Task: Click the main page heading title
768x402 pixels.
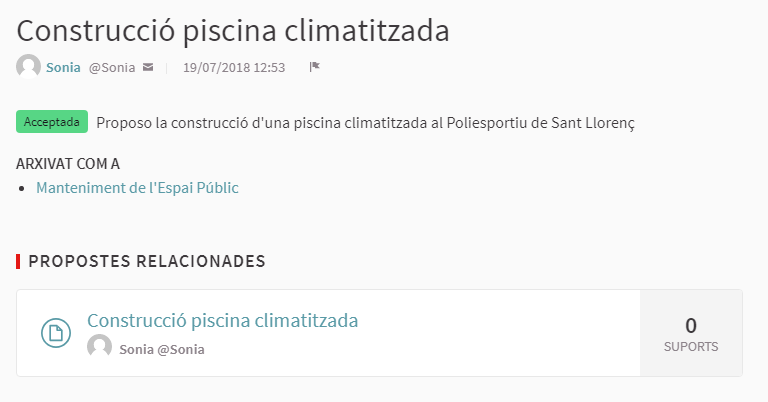Action: click(233, 30)
